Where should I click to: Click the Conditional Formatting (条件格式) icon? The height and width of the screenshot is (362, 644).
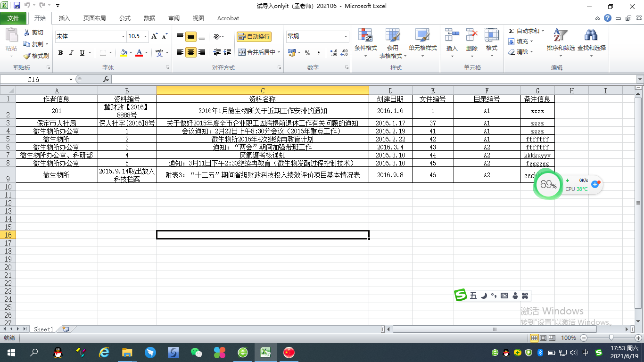tap(365, 36)
